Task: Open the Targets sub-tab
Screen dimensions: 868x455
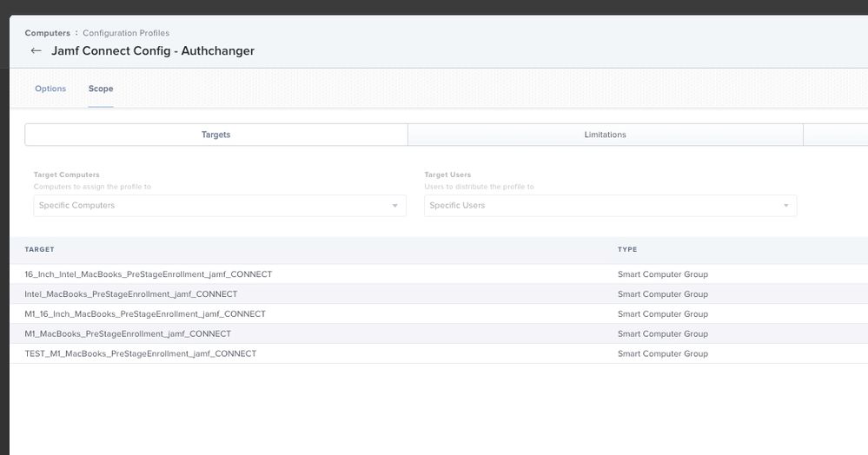Action: pyautogui.click(x=215, y=135)
